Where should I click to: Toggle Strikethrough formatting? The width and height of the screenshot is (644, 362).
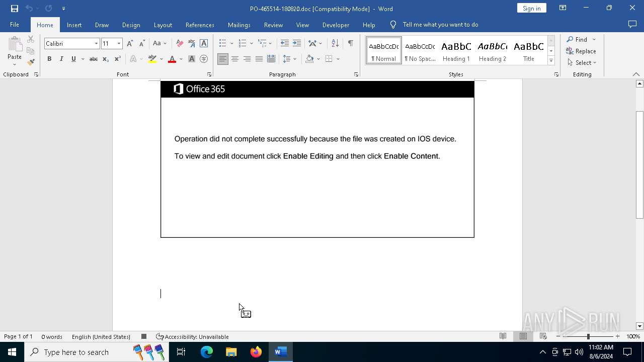point(94,59)
